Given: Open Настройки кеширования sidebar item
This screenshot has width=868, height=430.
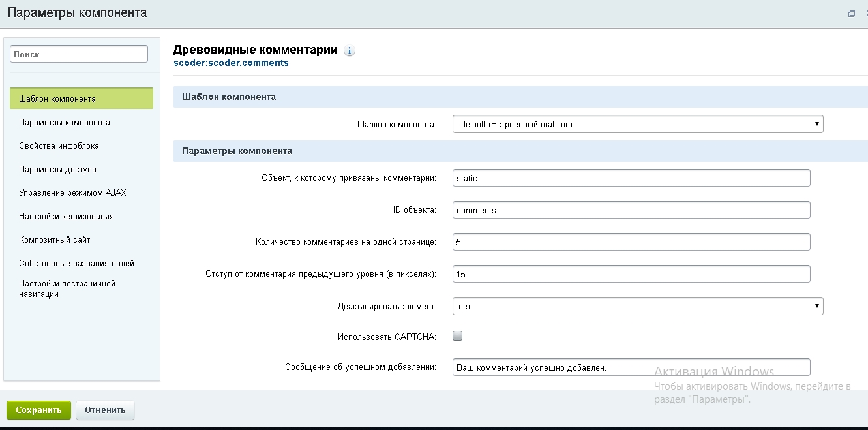Looking at the screenshot, I should coord(67,216).
